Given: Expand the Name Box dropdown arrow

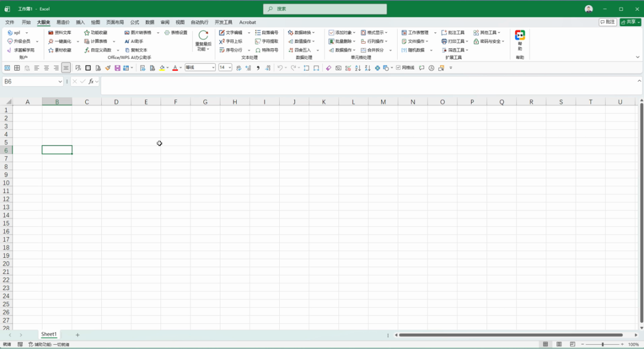Looking at the screenshot, I should (x=60, y=81).
